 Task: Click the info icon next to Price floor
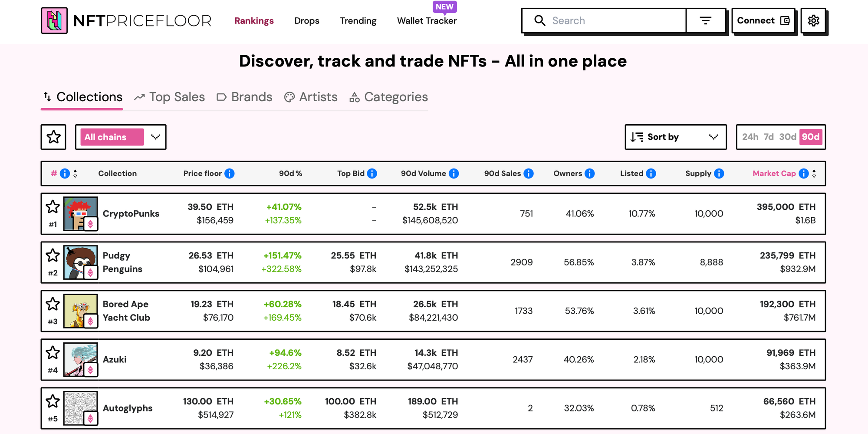pyautogui.click(x=230, y=173)
